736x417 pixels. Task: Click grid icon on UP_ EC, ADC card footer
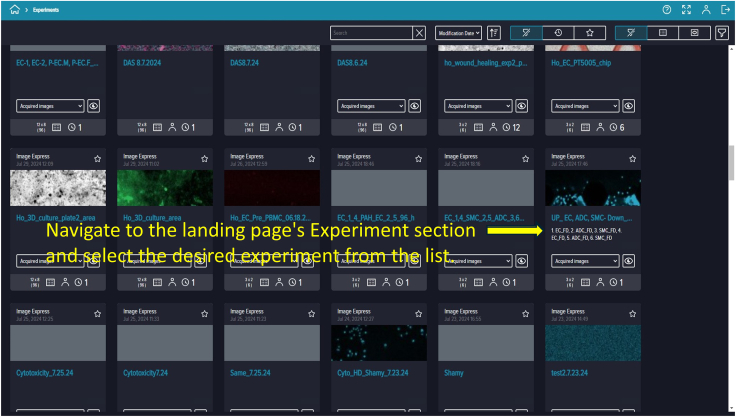[x=585, y=282]
